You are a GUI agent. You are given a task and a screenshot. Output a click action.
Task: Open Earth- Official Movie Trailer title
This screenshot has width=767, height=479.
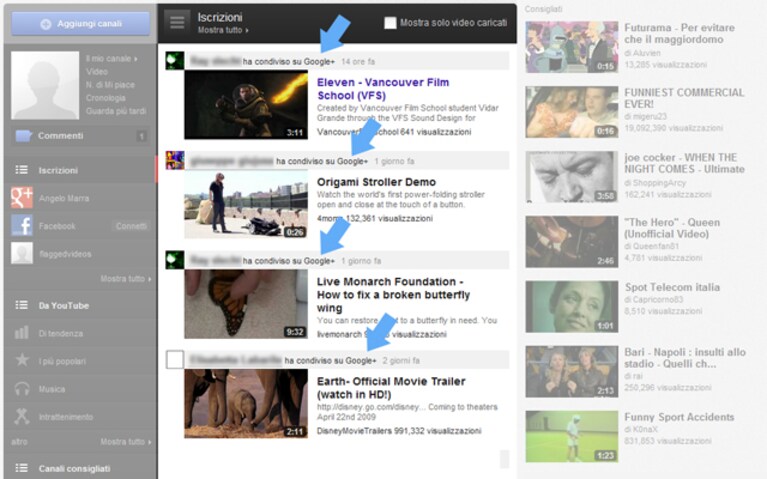point(391,388)
